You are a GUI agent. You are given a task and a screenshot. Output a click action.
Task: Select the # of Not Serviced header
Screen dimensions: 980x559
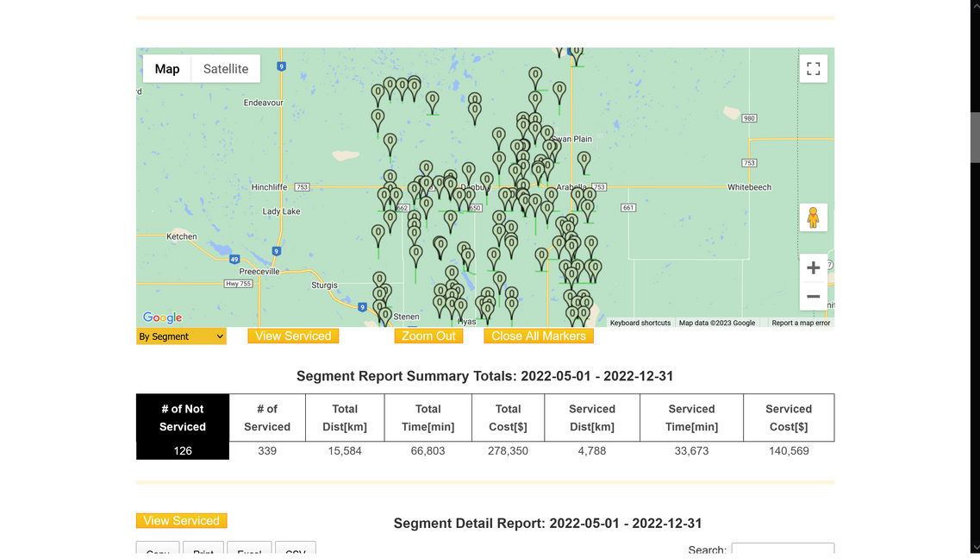[183, 418]
